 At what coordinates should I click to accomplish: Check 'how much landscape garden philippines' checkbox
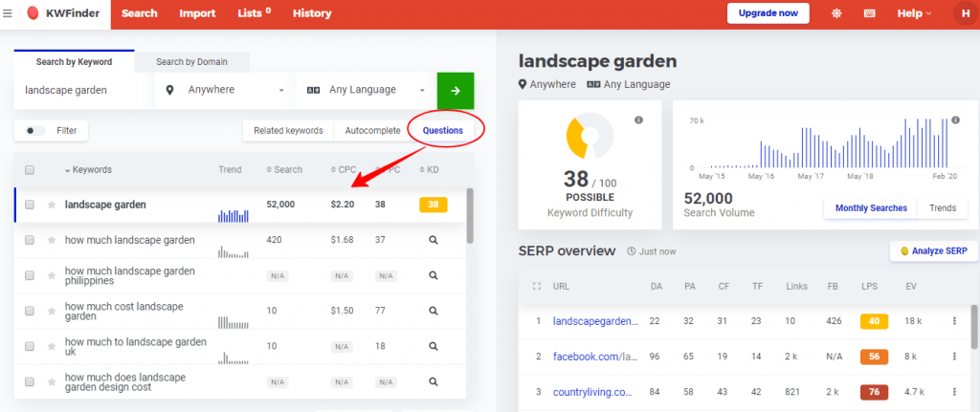(30, 276)
